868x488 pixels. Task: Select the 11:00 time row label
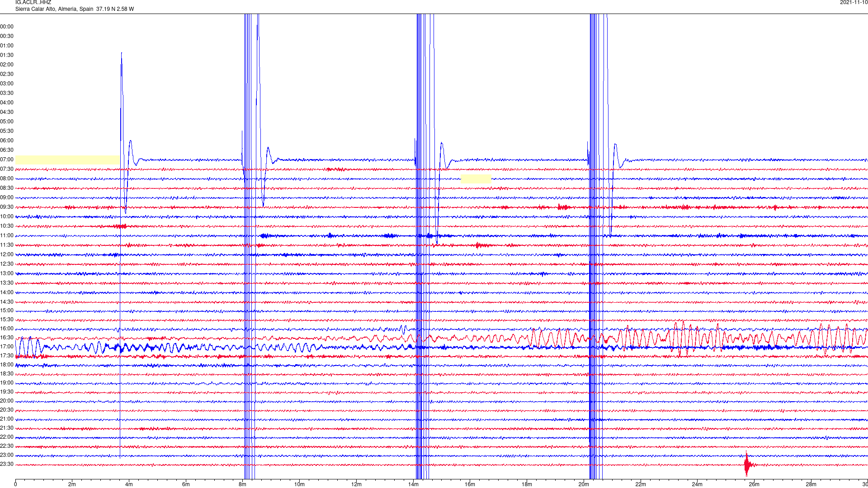tap(7, 235)
